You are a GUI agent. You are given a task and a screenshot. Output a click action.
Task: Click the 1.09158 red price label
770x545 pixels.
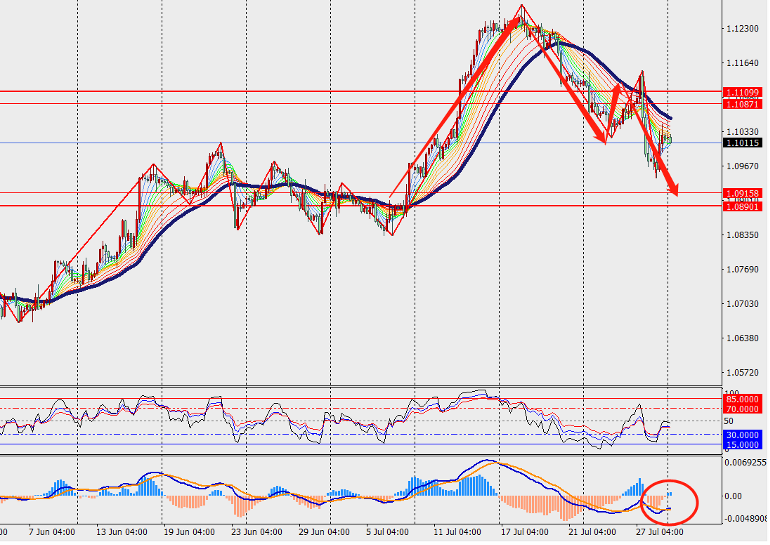[742, 193]
